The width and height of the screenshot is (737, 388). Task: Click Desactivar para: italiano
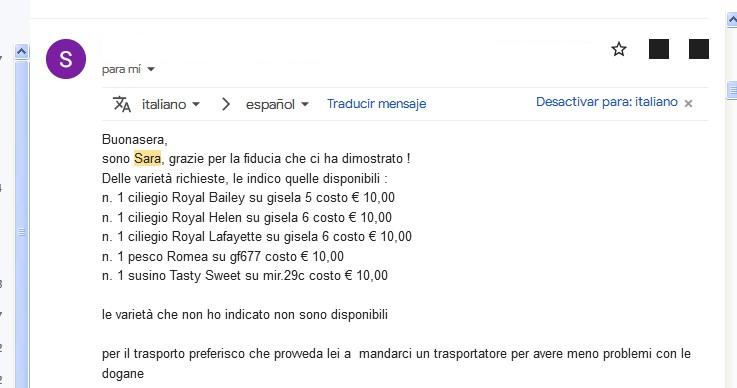click(607, 102)
